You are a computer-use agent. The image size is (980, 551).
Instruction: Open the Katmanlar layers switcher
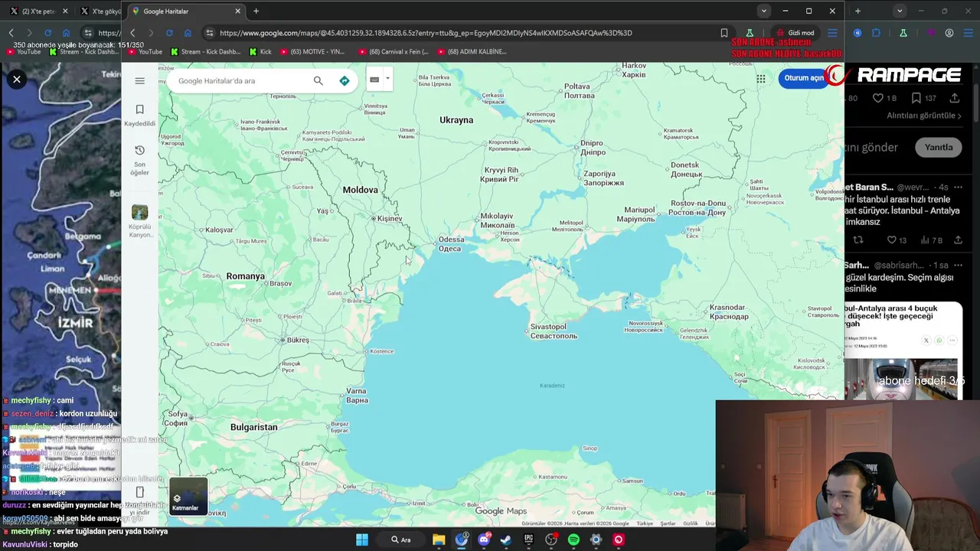pos(188,497)
